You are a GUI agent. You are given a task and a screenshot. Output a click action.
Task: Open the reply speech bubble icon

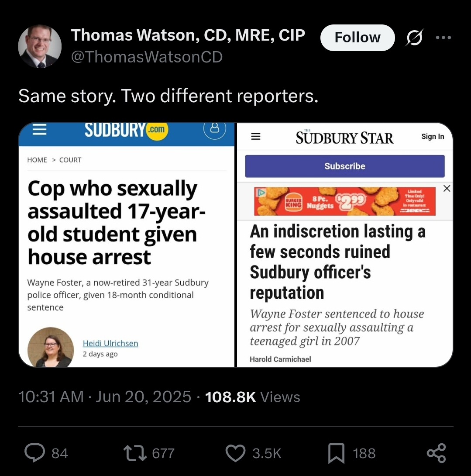[x=34, y=452]
